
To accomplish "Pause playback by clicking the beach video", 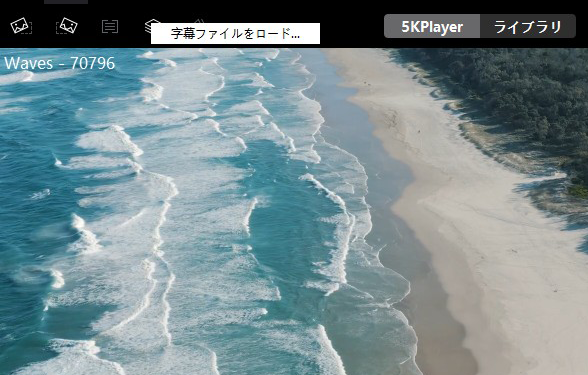I will tap(294, 212).
